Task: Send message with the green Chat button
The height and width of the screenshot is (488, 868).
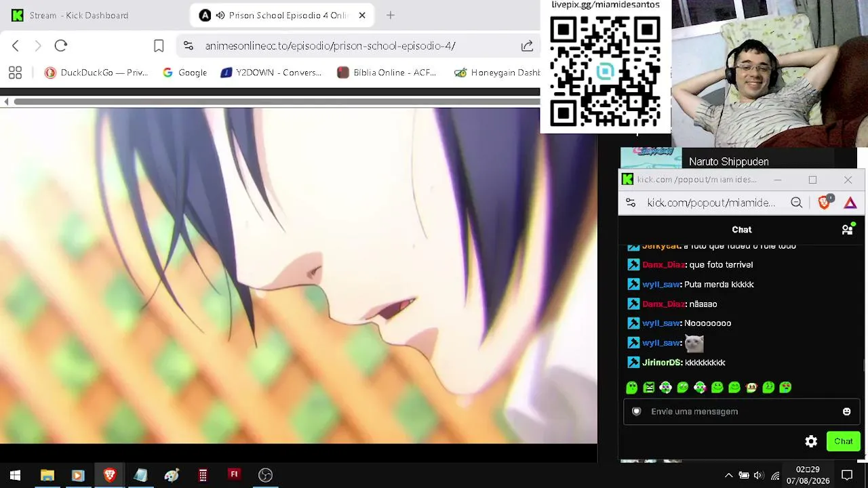Action: (844, 441)
